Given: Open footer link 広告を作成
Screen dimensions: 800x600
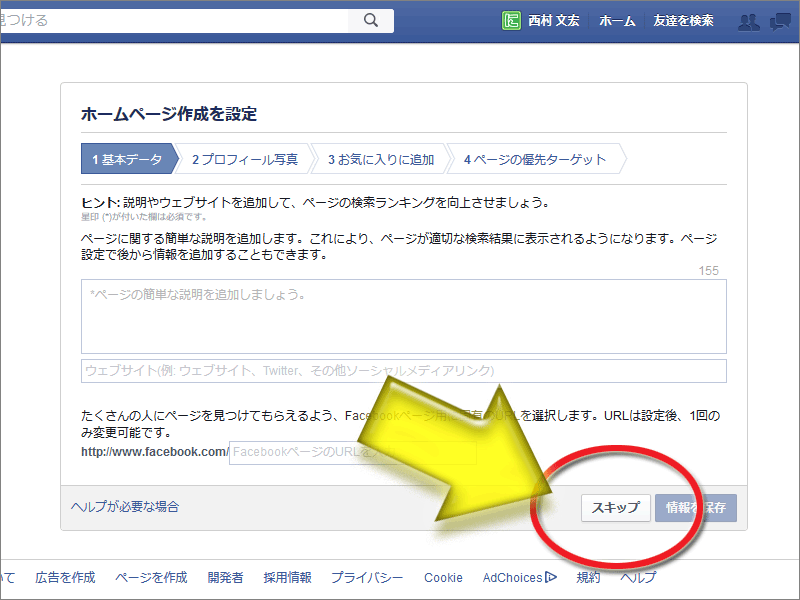Looking at the screenshot, I should click(x=65, y=577).
